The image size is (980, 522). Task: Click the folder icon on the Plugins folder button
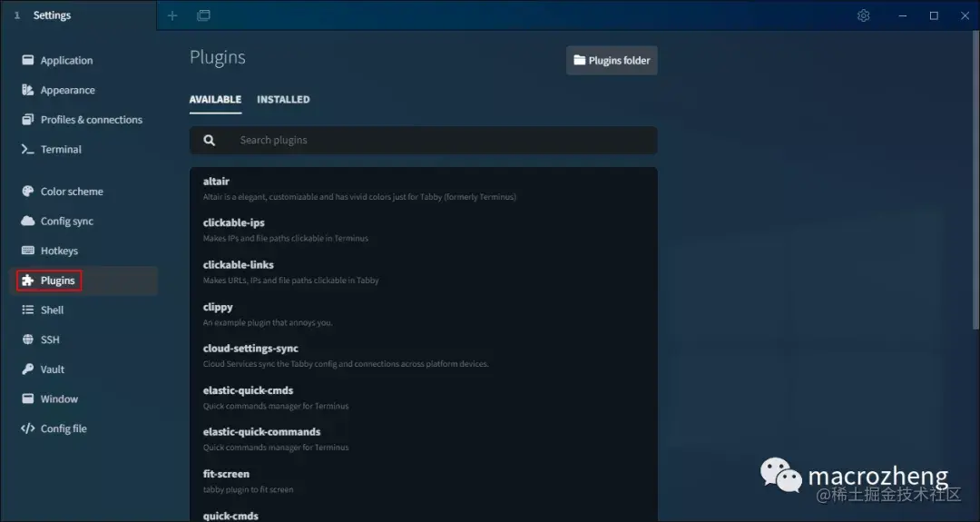point(580,60)
